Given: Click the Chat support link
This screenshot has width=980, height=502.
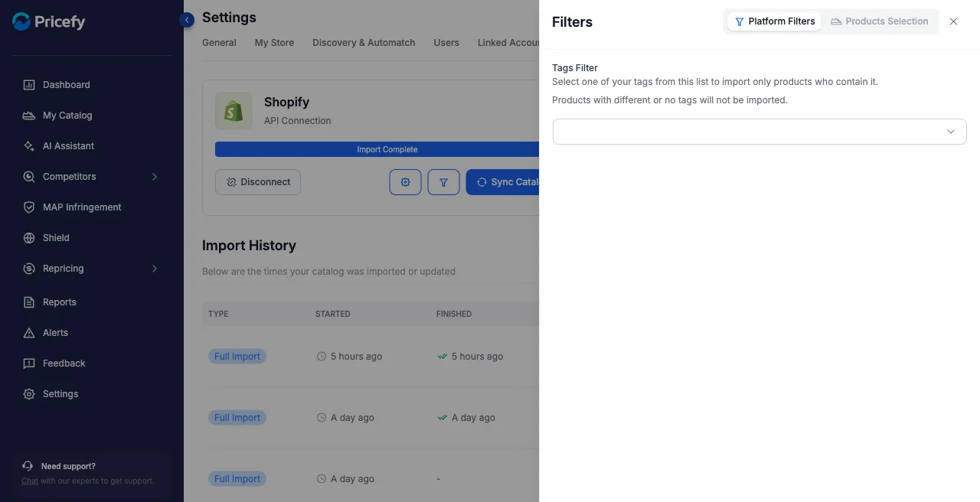Looking at the screenshot, I should (x=30, y=481).
